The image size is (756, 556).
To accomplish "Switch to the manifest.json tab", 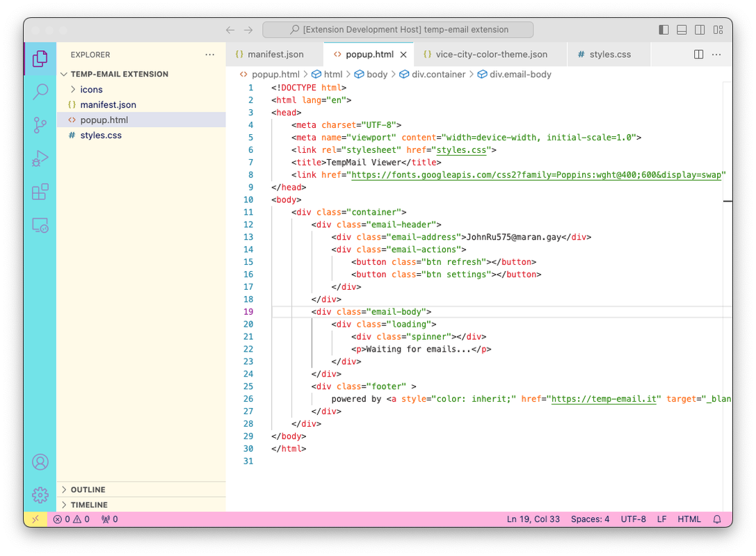I will [x=275, y=54].
